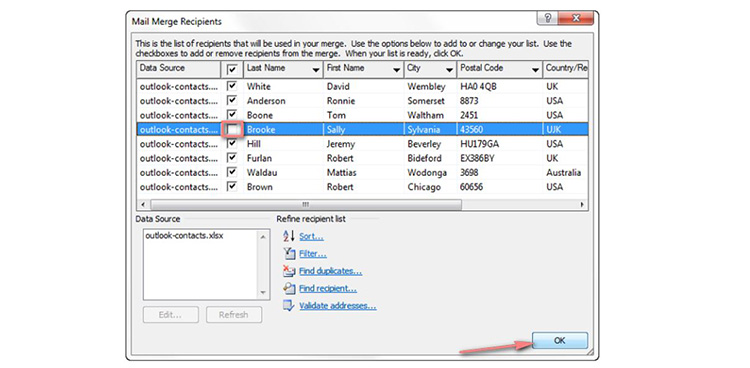Click the first name cell Sally
This screenshot has width=750, height=368.
pos(364,130)
